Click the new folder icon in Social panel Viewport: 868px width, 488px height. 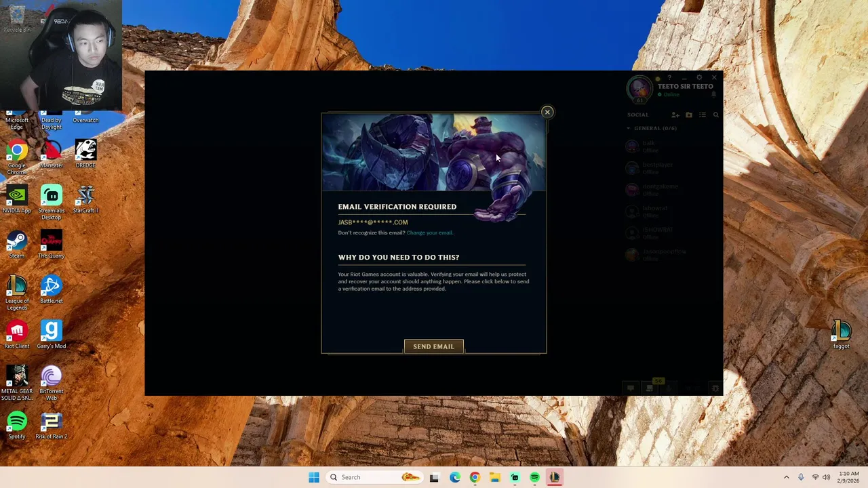point(689,115)
